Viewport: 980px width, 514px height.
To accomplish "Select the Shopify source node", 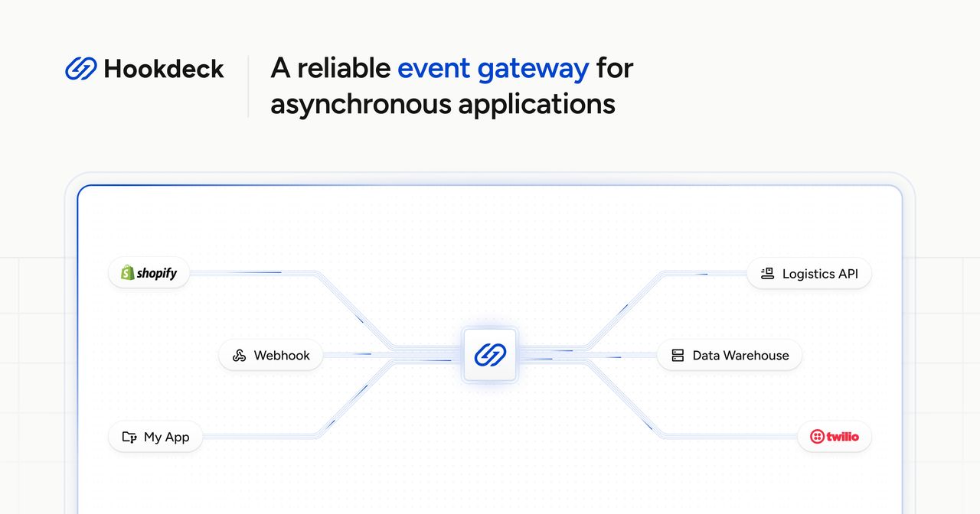I will (149, 273).
